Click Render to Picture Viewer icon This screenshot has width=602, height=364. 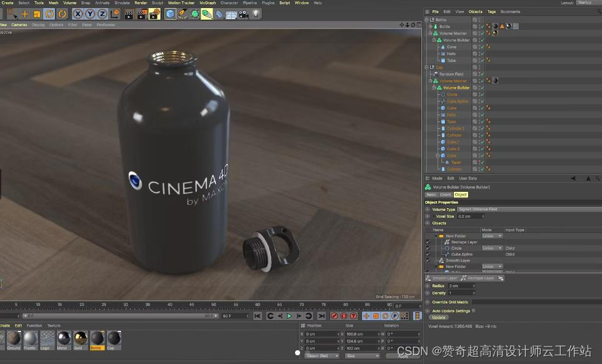tap(142, 14)
